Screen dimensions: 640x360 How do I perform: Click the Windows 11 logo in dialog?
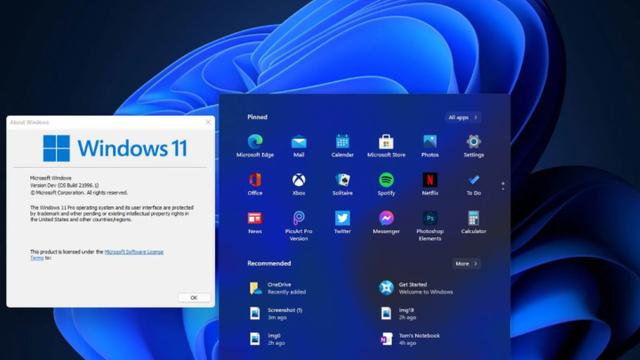pyautogui.click(x=115, y=148)
